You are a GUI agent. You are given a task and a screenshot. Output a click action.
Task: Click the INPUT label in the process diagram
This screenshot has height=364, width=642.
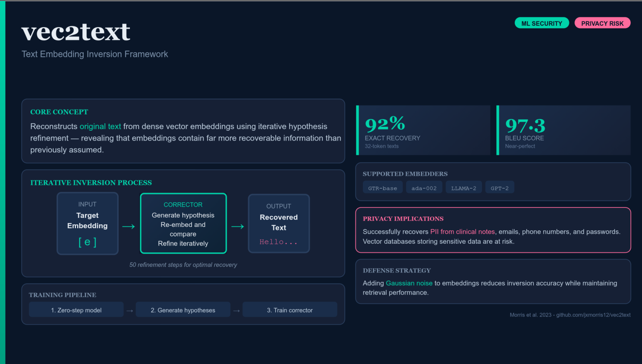(88, 204)
